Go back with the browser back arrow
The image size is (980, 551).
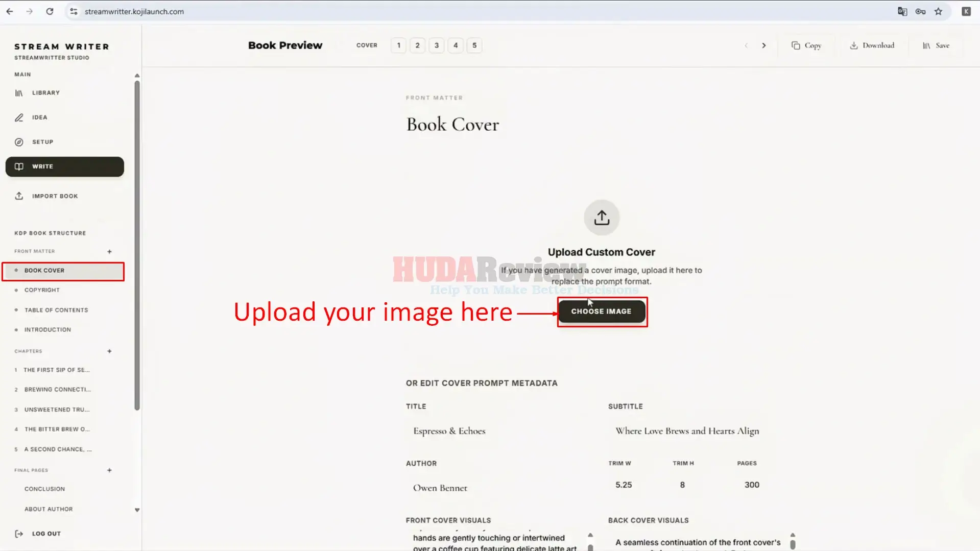coord(10,11)
